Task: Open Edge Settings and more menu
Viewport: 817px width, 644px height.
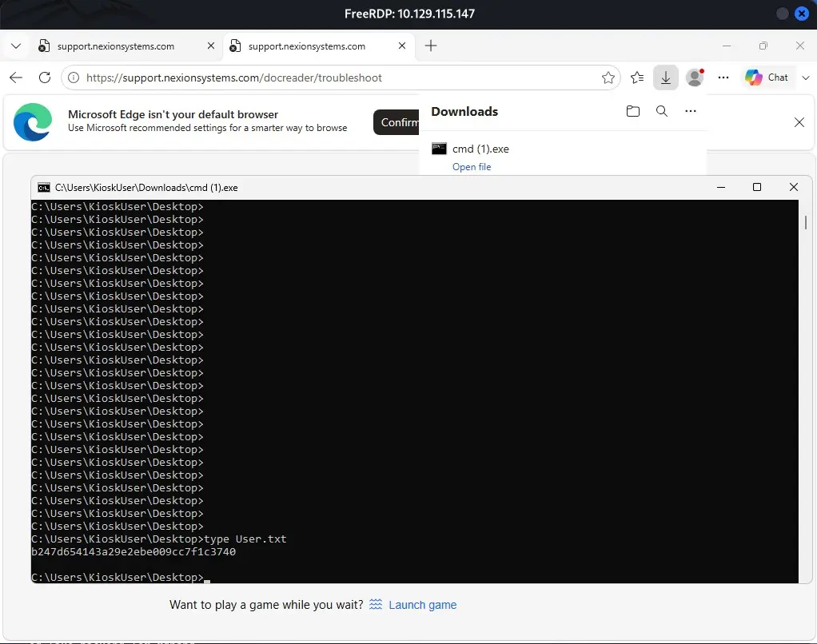Action: tap(723, 78)
